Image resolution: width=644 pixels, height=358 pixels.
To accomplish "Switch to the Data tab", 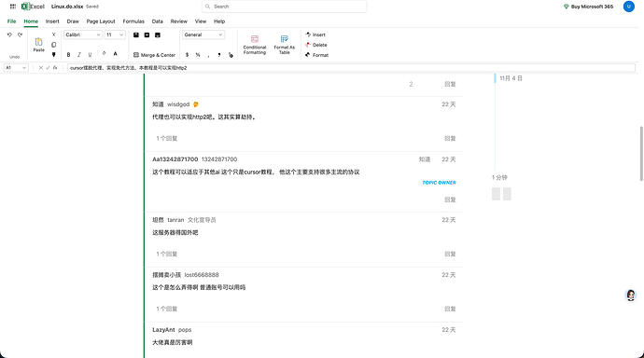I will (x=158, y=21).
